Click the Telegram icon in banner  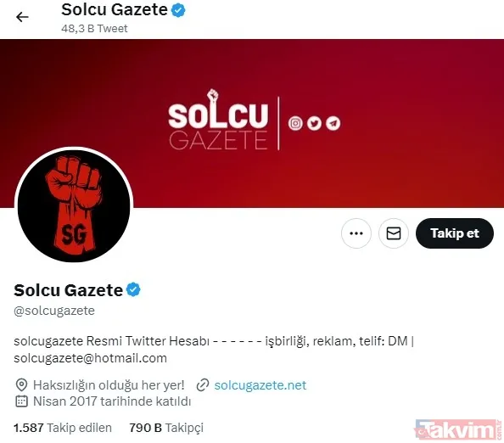333,123
